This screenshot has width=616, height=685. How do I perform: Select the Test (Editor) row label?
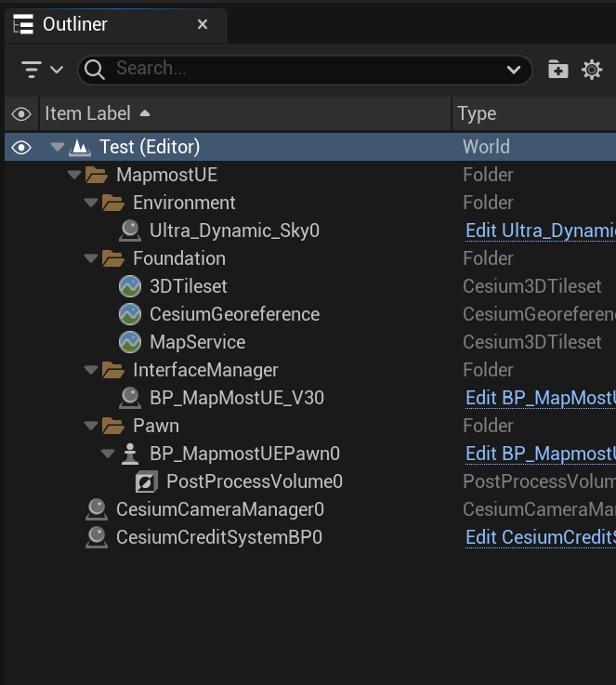click(x=150, y=147)
